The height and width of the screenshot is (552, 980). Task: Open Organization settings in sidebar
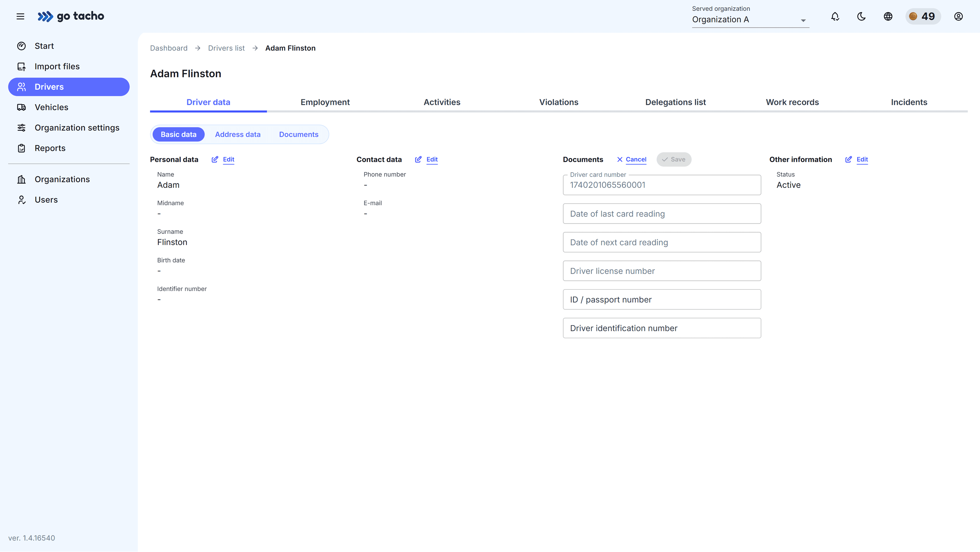click(x=77, y=128)
